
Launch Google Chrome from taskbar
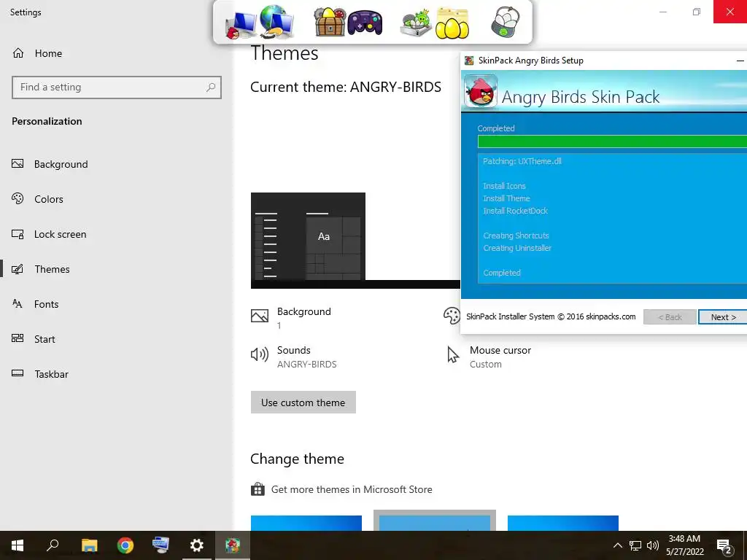pyautogui.click(x=125, y=545)
